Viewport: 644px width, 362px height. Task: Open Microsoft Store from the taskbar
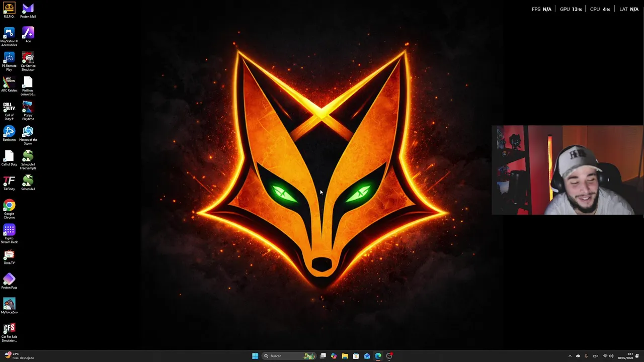click(x=356, y=356)
